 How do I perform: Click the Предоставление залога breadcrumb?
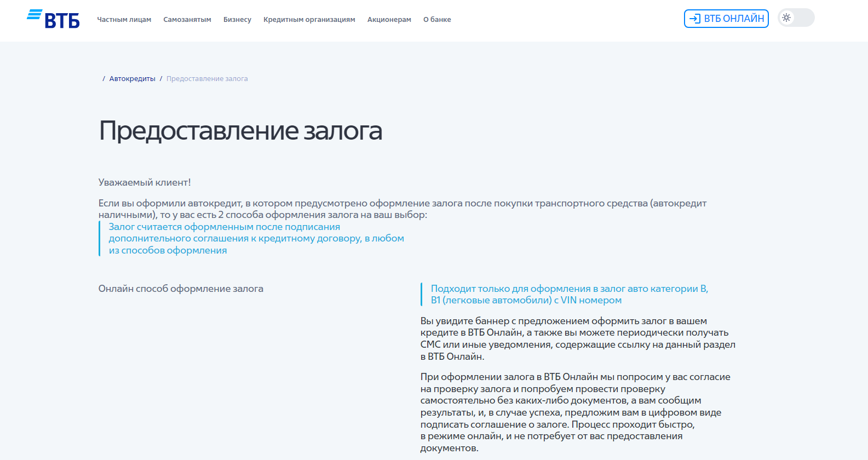[207, 79]
